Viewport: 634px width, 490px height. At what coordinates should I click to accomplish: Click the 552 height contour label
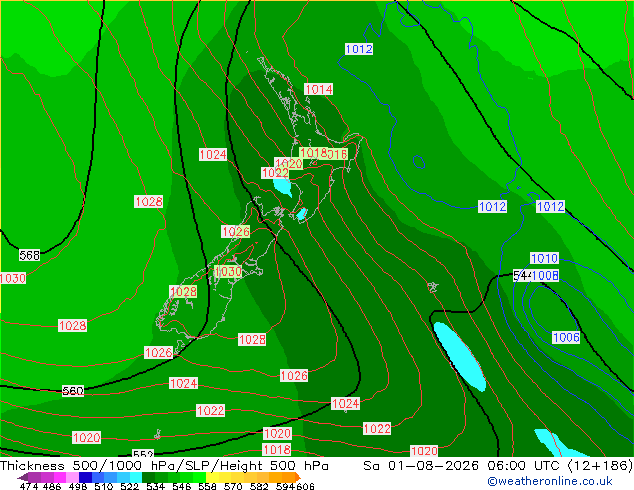pyautogui.click(x=143, y=453)
